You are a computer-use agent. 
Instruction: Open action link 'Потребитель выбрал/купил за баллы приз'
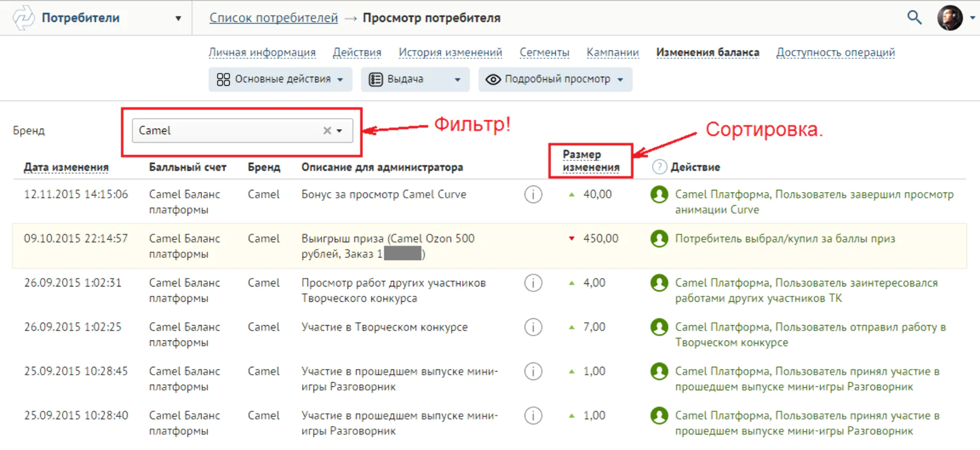785,239
